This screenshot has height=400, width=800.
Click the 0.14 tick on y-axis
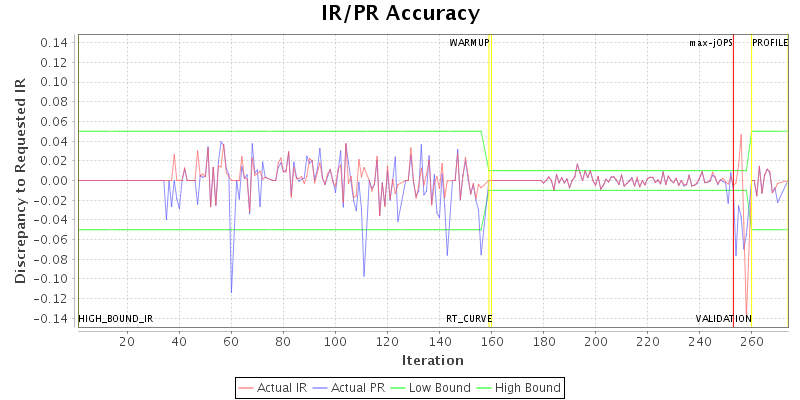tap(56, 43)
